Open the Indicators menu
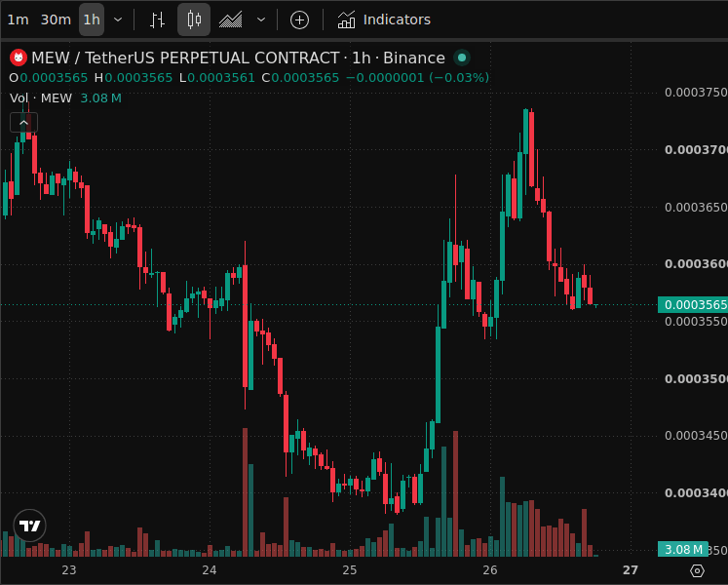The height and width of the screenshot is (585, 728). (384, 19)
